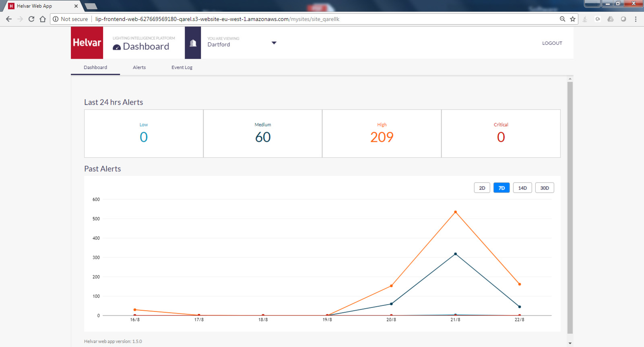Open the Critical alerts card

pos(501,133)
